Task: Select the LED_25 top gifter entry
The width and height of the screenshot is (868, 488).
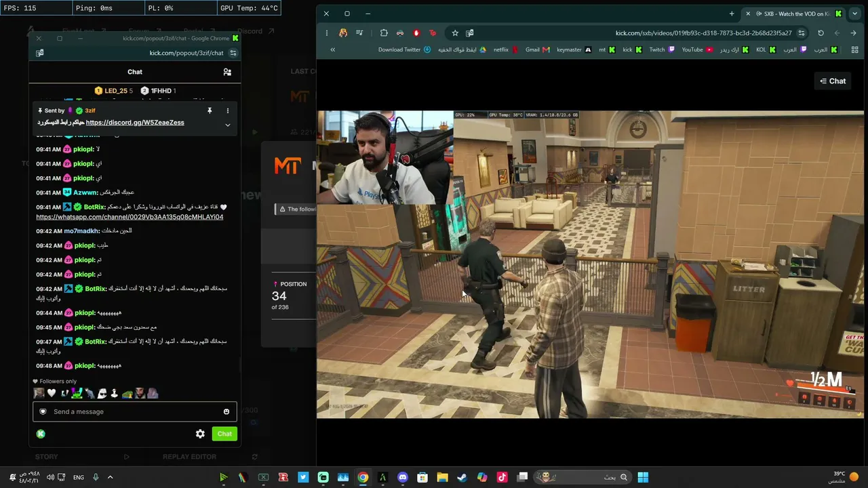Action: click(113, 91)
